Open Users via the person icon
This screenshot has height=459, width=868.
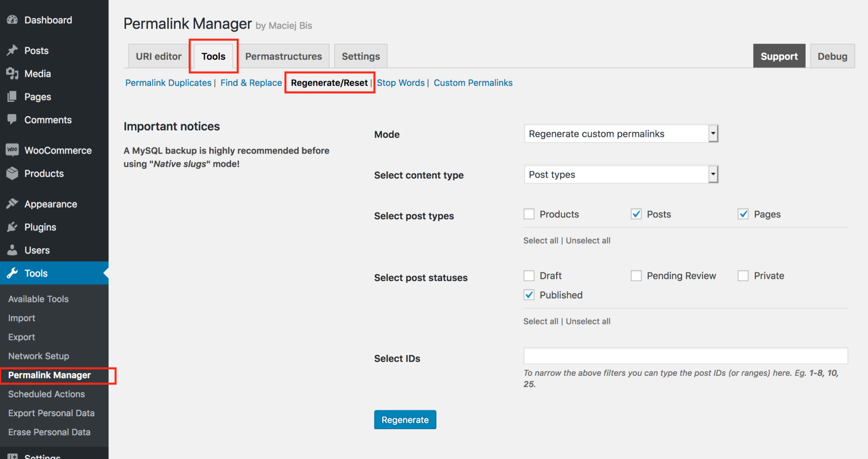pos(12,249)
